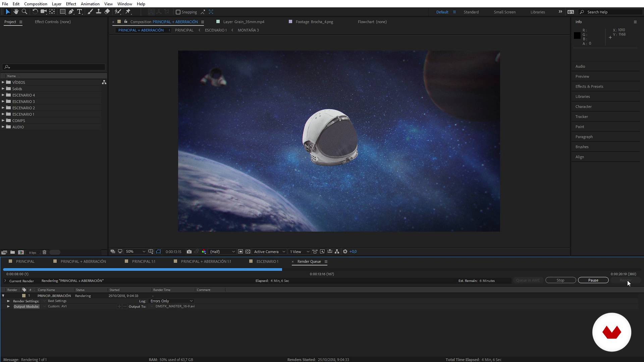This screenshot has height=362, width=644.
Task: Open the (Half) resolution dropdown
Action: (222, 252)
